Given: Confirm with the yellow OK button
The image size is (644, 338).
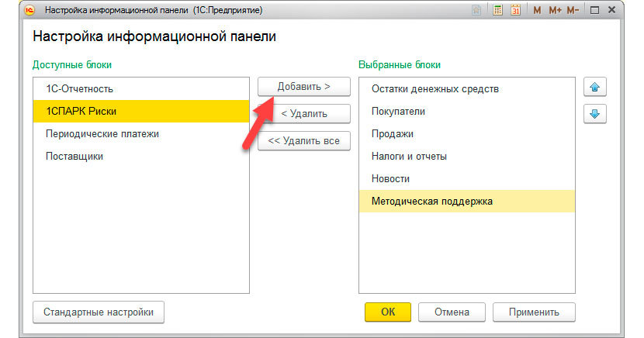Looking at the screenshot, I should click(x=388, y=312).
